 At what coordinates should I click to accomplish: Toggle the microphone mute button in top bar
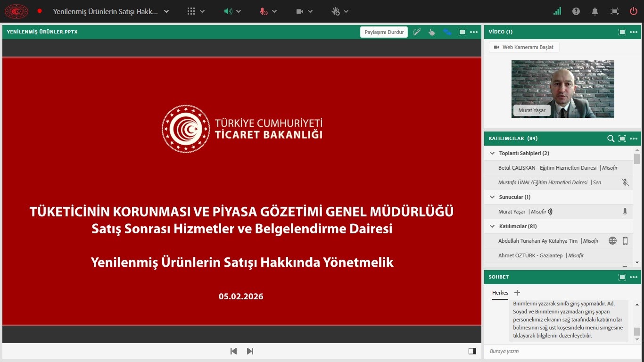click(x=264, y=11)
